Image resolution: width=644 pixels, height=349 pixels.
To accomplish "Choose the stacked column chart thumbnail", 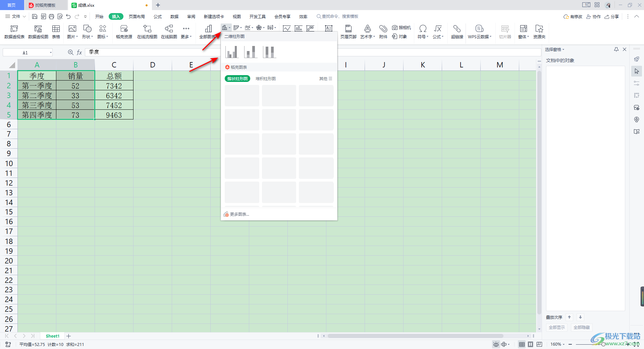I will 251,52.
